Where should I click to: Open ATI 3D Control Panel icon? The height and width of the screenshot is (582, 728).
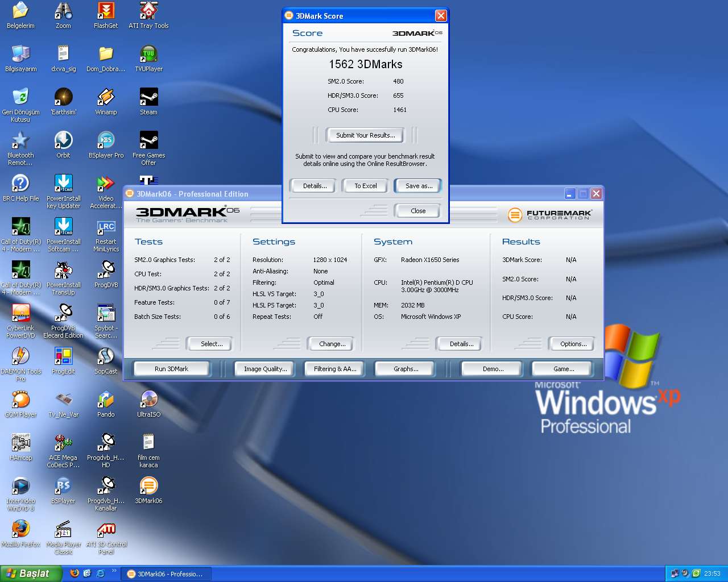click(106, 537)
